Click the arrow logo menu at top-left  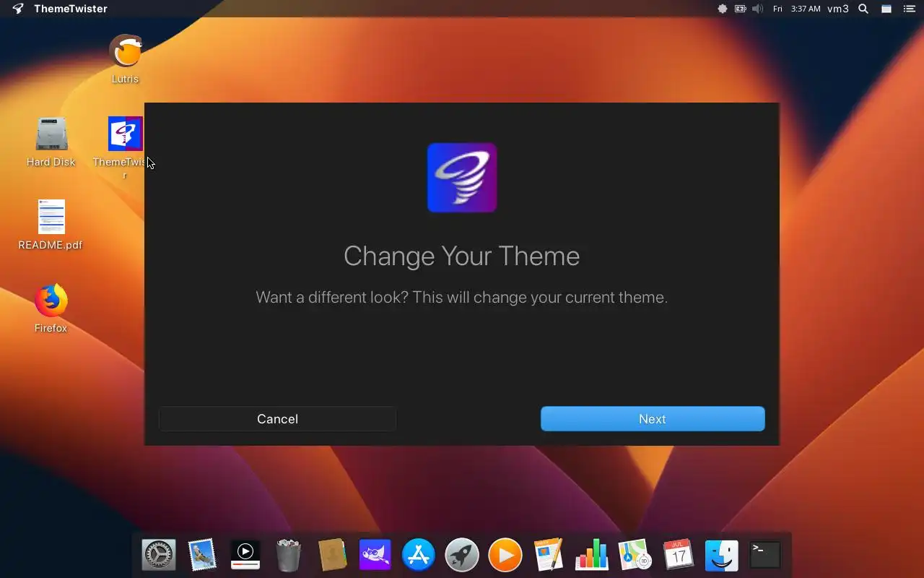18,9
